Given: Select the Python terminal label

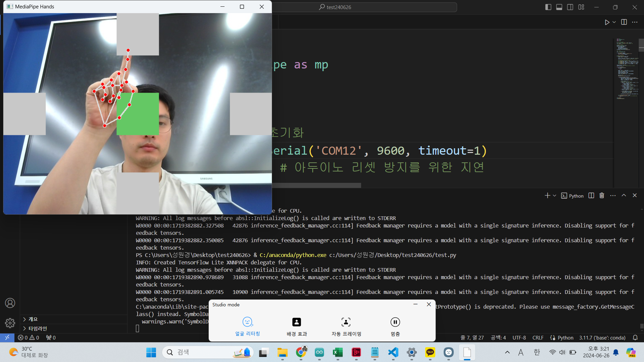Looking at the screenshot, I should pyautogui.click(x=573, y=196).
